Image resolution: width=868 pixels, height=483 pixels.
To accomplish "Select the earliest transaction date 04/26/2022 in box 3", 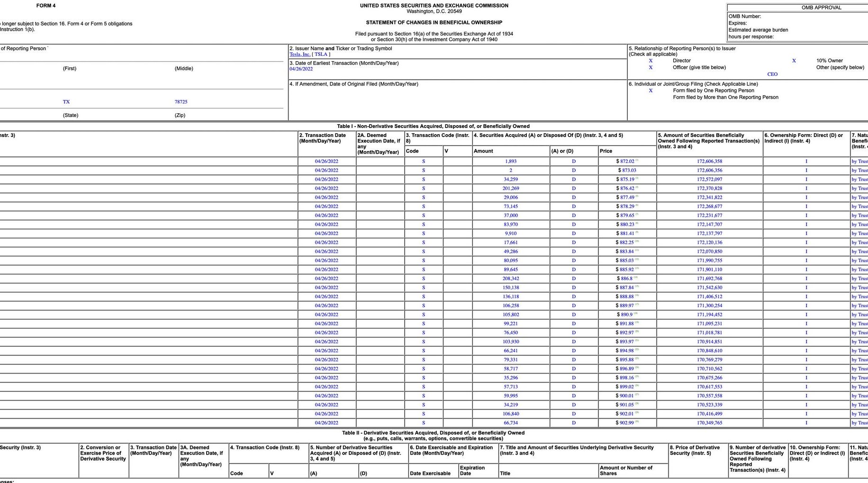I will (301, 69).
